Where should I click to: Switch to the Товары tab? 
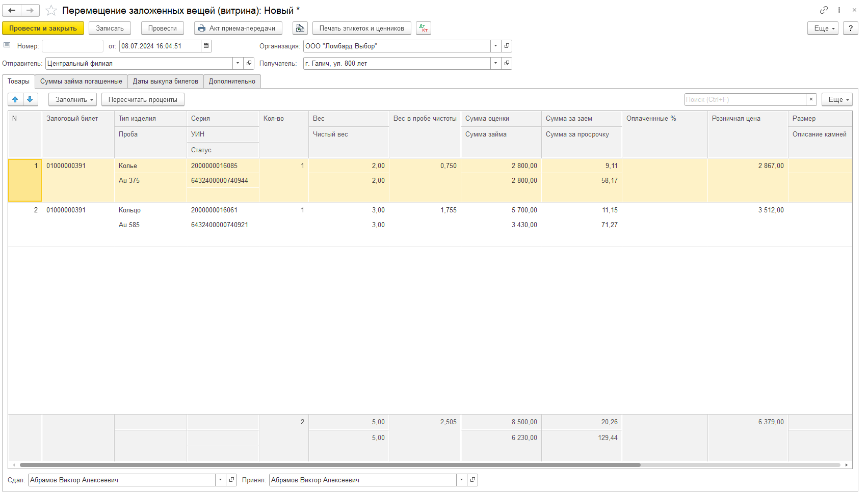[x=18, y=81]
